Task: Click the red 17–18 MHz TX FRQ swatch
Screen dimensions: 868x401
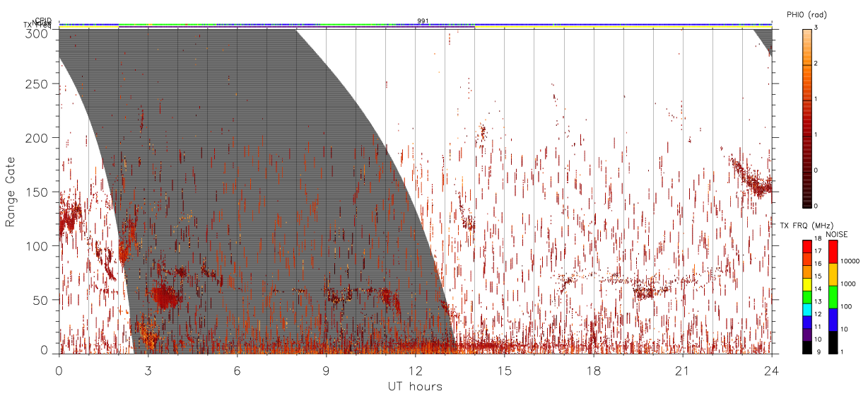Action: (807, 247)
